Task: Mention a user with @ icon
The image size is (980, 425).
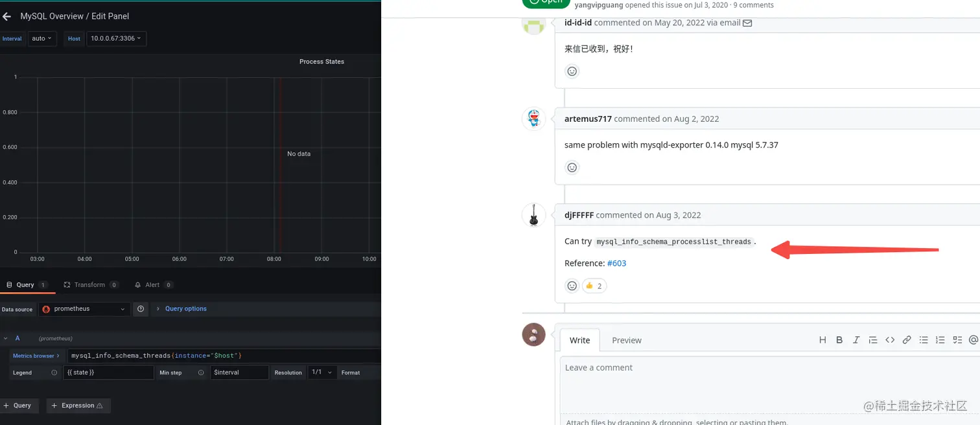Action: tap(974, 340)
